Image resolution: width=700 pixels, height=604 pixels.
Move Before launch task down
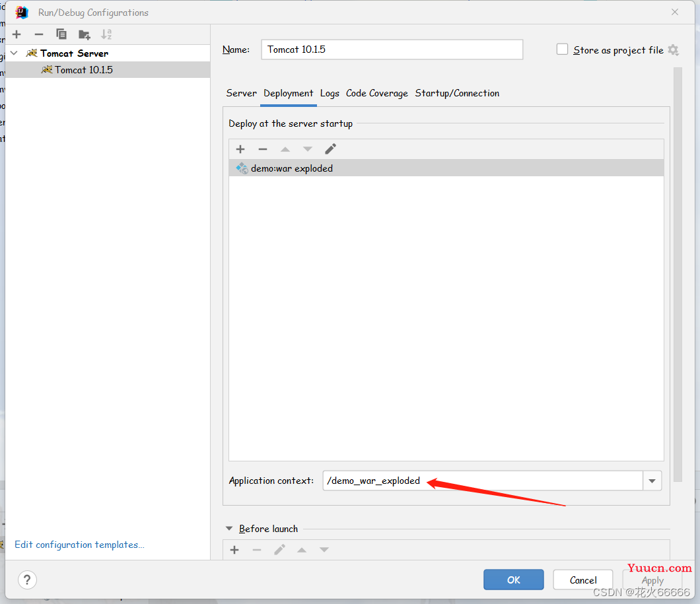click(324, 550)
